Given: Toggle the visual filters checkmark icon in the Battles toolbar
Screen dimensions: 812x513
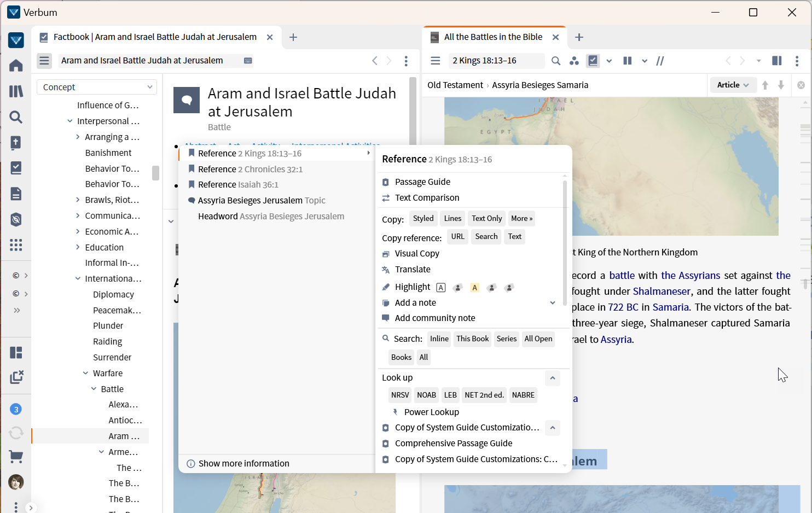Looking at the screenshot, I should [593, 61].
